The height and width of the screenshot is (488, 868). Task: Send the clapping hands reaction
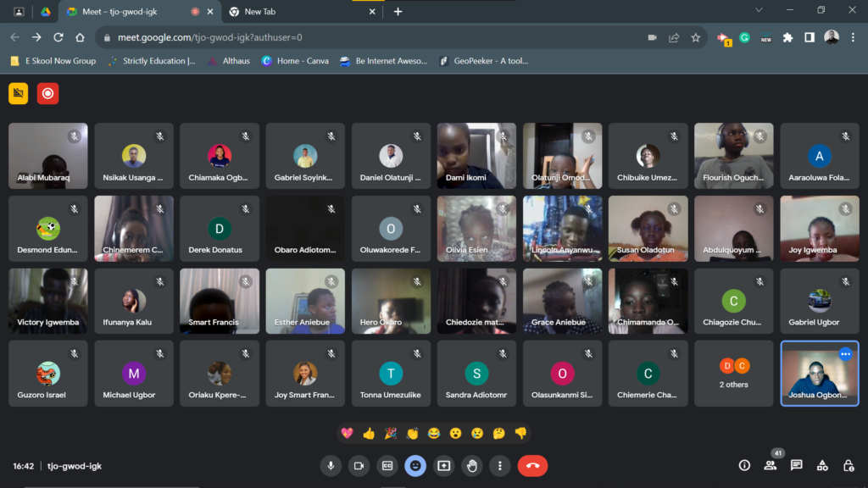point(413,433)
